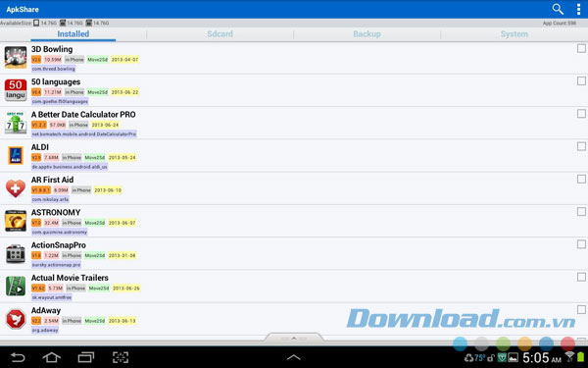Viewport: 588px width, 368px height.
Task: Switch to the Backup tab
Action: (367, 33)
